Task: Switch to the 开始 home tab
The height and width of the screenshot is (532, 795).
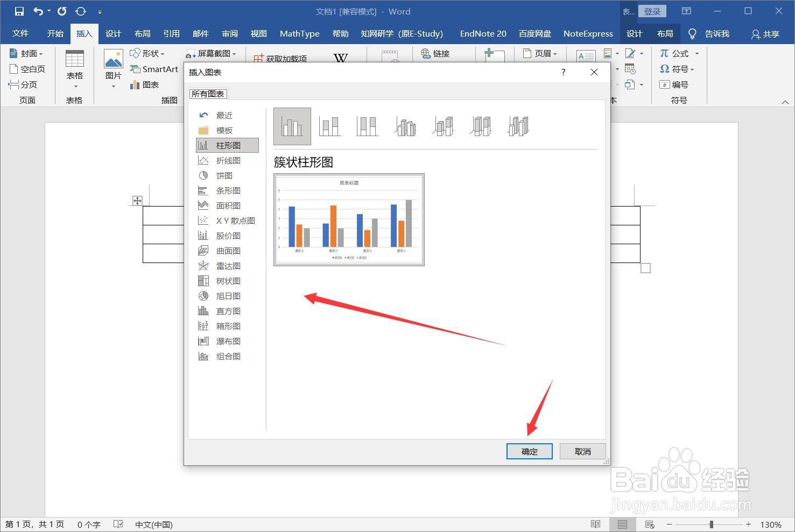Action: point(55,33)
